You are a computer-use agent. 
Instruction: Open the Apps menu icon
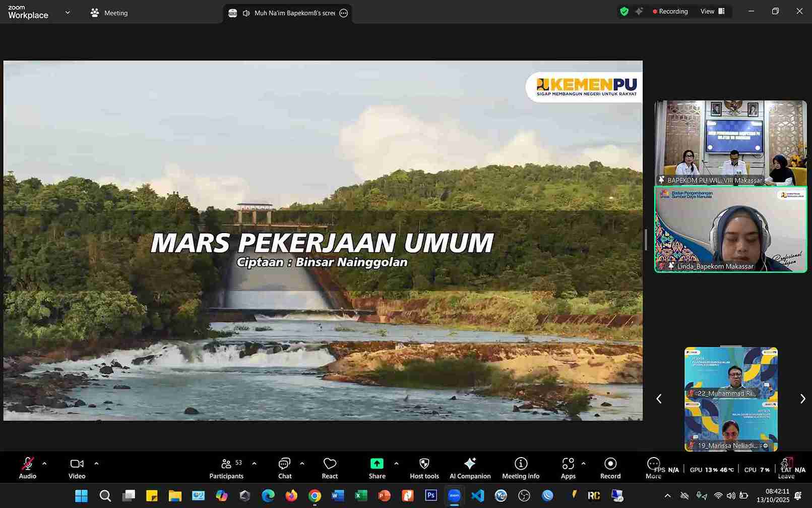(568, 468)
